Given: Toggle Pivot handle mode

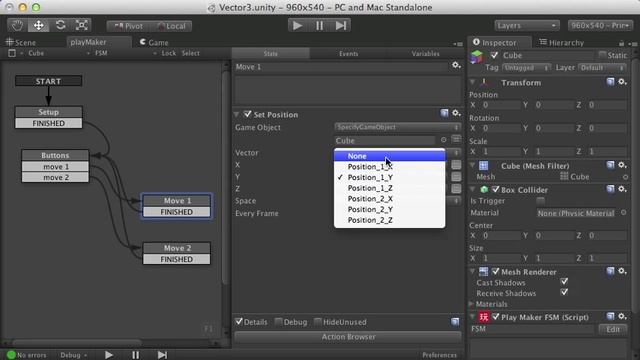Looking at the screenshot, I should [128, 26].
